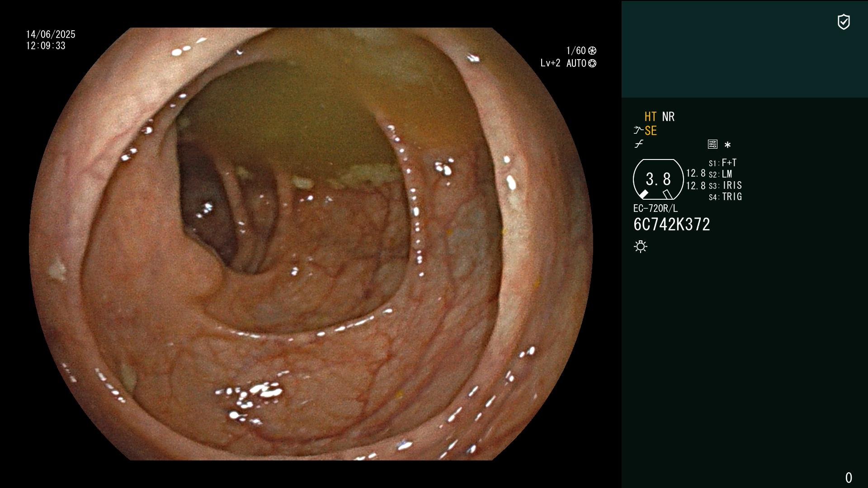Click the time 12:09:33
Viewport: 868px width, 488px height.
(x=46, y=46)
